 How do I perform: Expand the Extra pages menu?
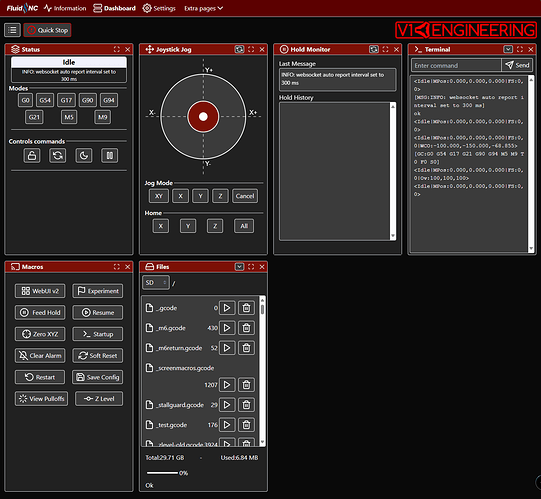coord(204,8)
